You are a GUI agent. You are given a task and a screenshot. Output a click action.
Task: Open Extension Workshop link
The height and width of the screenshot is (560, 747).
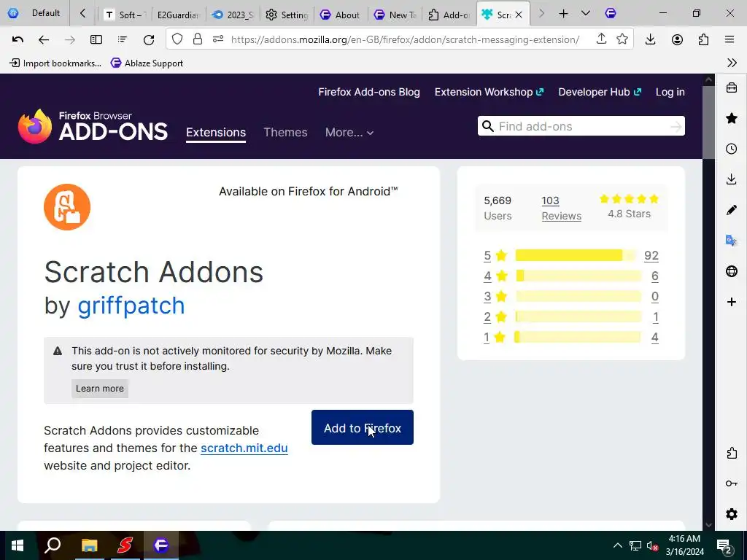tap(489, 92)
